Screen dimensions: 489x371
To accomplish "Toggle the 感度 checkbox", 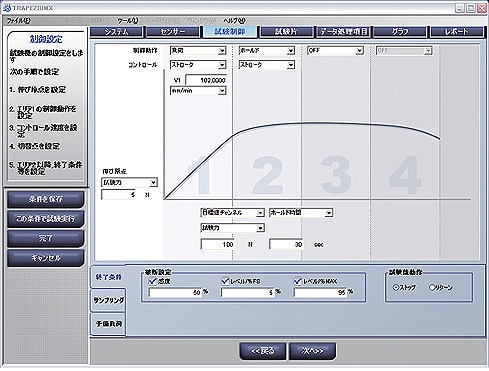I will [x=153, y=281].
